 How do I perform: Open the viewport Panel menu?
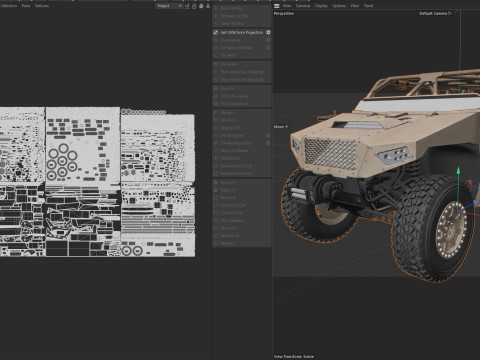[368, 6]
